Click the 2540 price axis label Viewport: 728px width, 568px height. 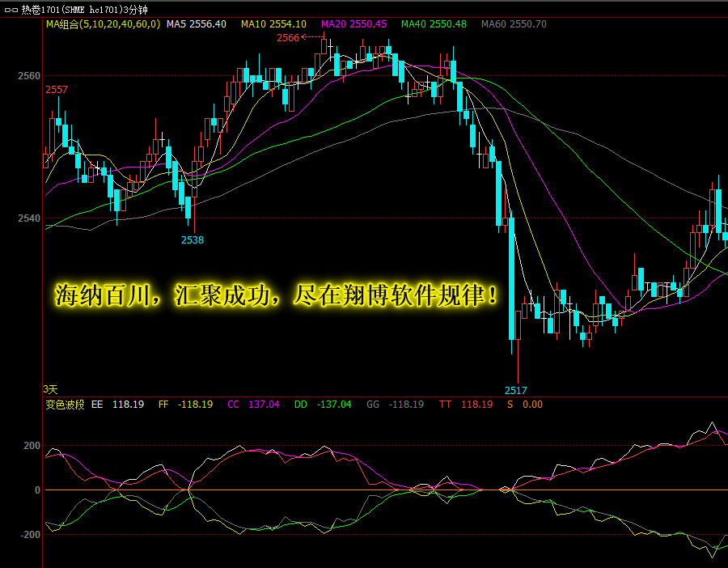tap(29, 218)
